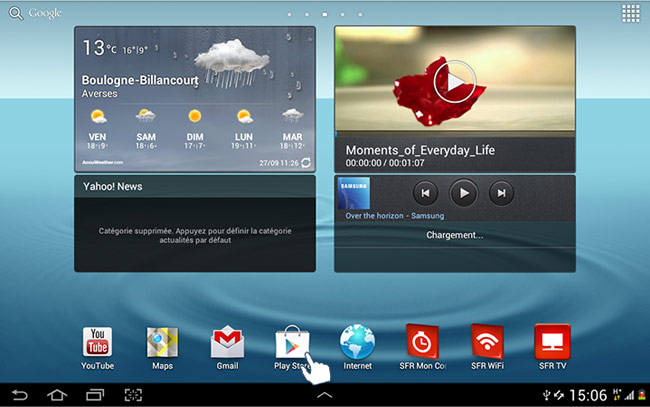This screenshot has width=650, height=407.
Task: Tap the Google search text field
Action: (45, 14)
